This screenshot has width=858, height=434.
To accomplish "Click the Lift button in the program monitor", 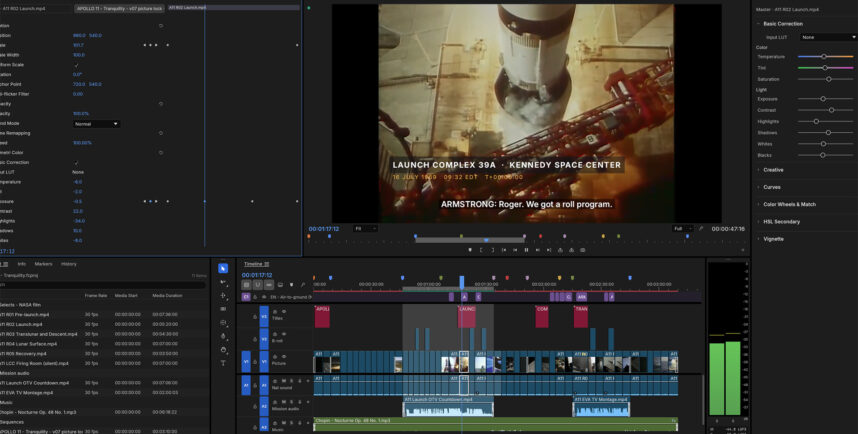I will click(560, 250).
